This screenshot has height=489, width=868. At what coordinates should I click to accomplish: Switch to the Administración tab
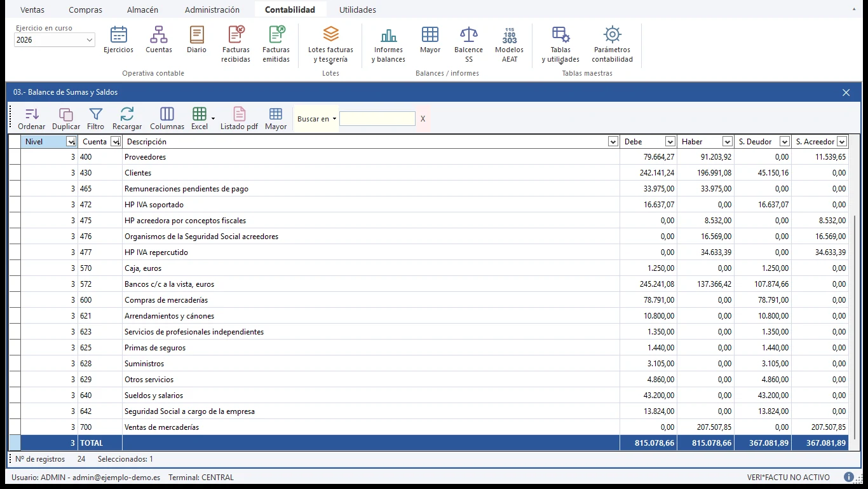point(212,10)
